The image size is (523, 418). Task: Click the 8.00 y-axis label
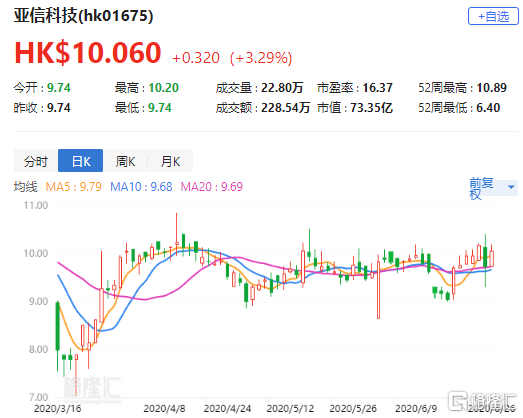pyautogui.click(x=38, y=349)
